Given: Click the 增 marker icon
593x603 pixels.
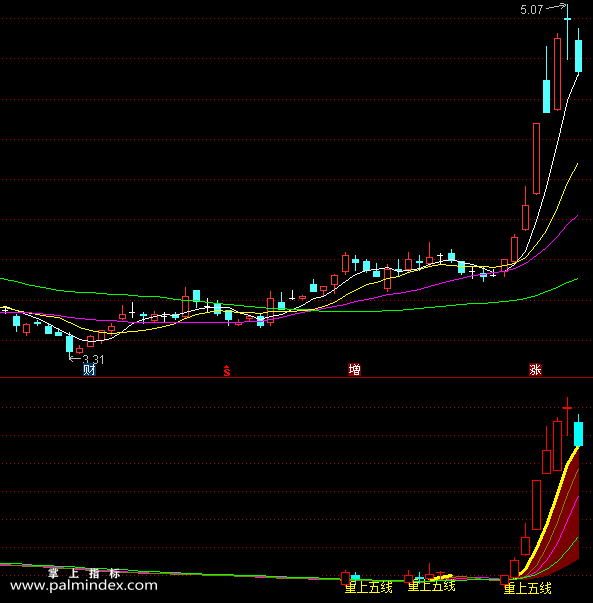Looking at the screenshot, I should coord(354,370).
